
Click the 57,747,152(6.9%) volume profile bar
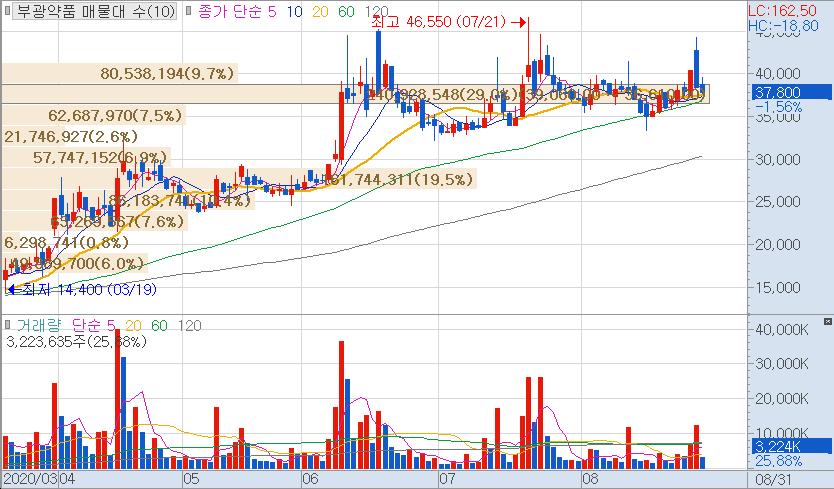86,158
